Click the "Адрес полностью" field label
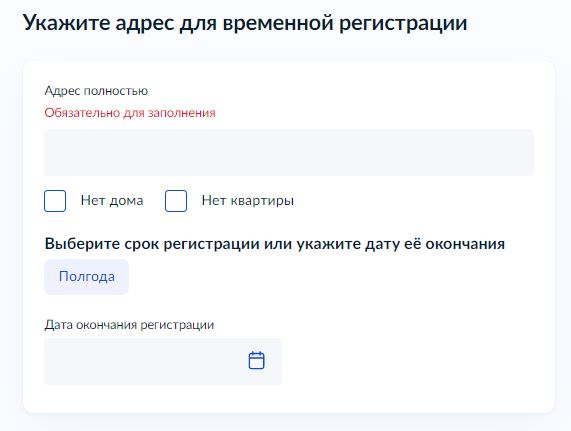Viewport: 571px width, 431px height. (x=96, y=90)
